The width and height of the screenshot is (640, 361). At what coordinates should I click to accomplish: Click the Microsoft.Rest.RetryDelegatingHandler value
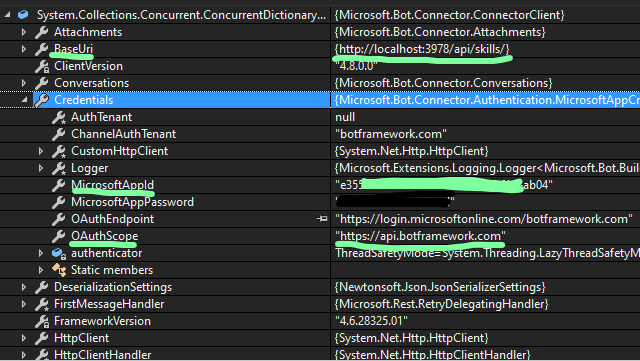pos(442,304)
